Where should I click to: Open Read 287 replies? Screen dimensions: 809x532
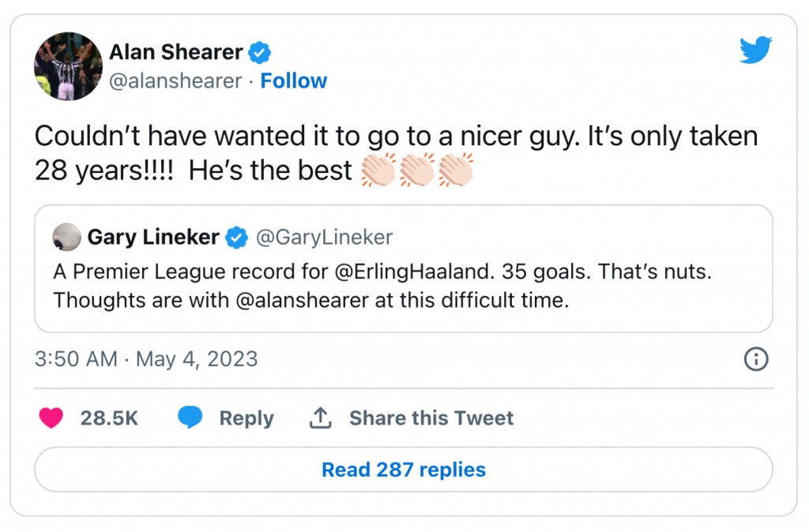[403, 470]
